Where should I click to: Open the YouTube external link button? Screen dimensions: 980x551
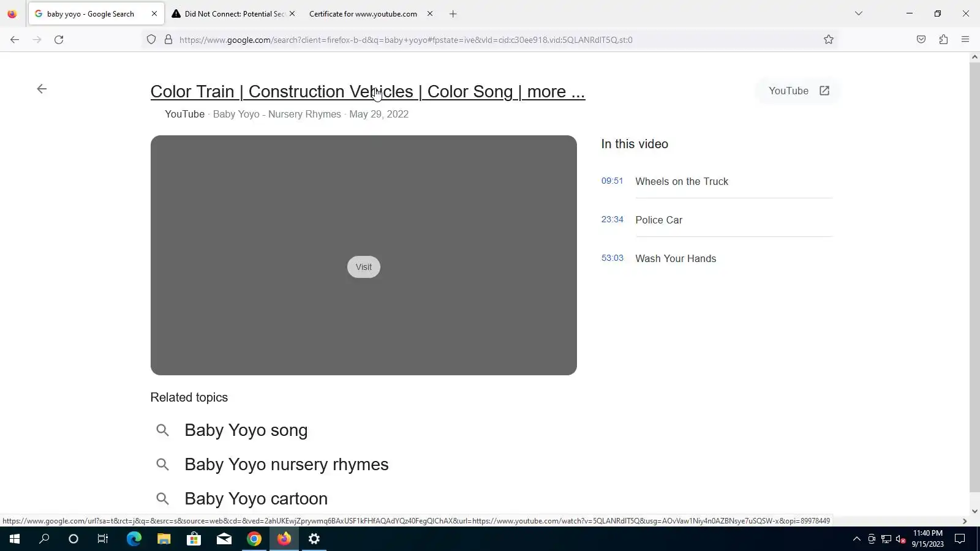click(799, 91)
